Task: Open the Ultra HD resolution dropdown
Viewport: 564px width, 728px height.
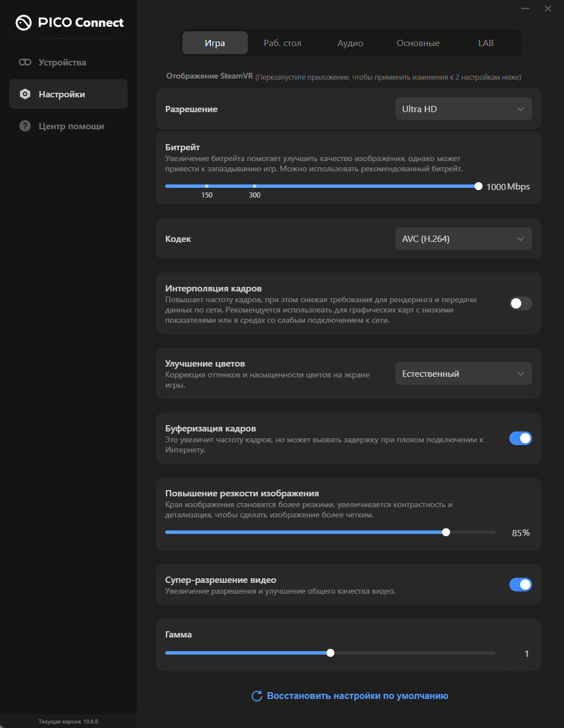Action: coord(463,109)
